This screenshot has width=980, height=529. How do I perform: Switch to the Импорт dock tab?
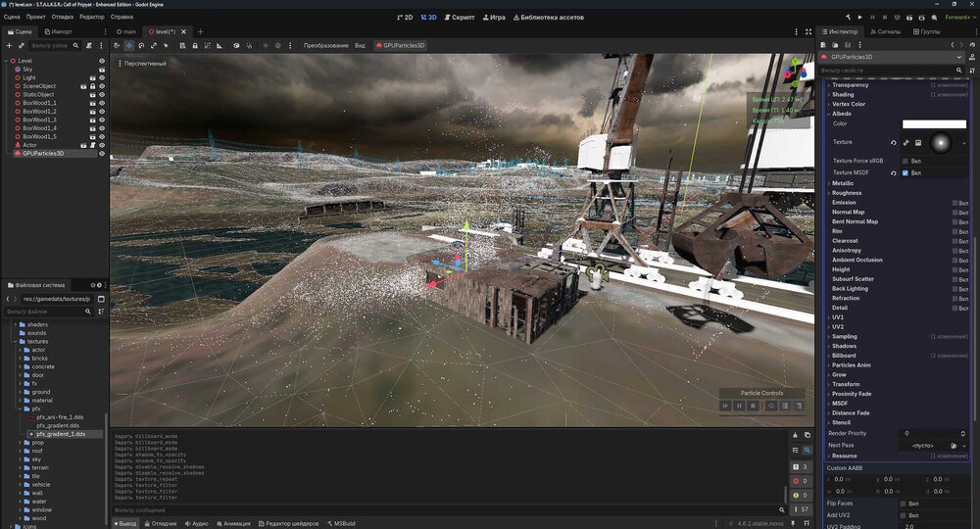pos(58,31)
